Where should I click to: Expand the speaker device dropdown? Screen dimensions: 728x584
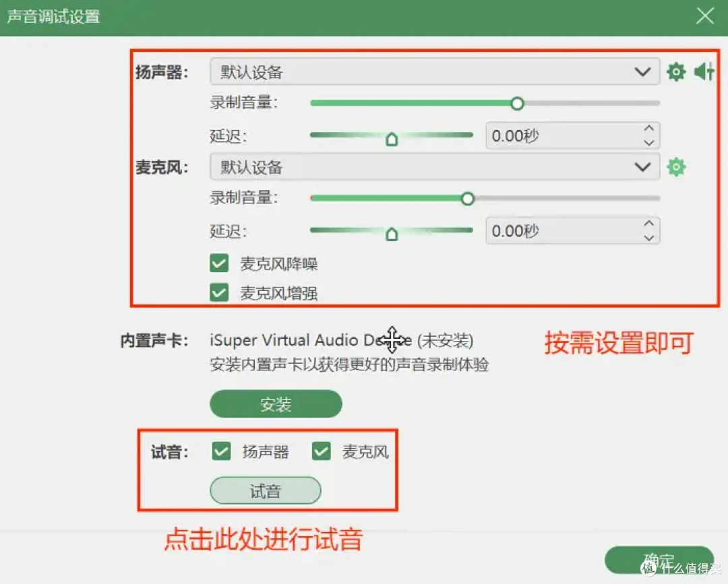(x=435, y=71)
